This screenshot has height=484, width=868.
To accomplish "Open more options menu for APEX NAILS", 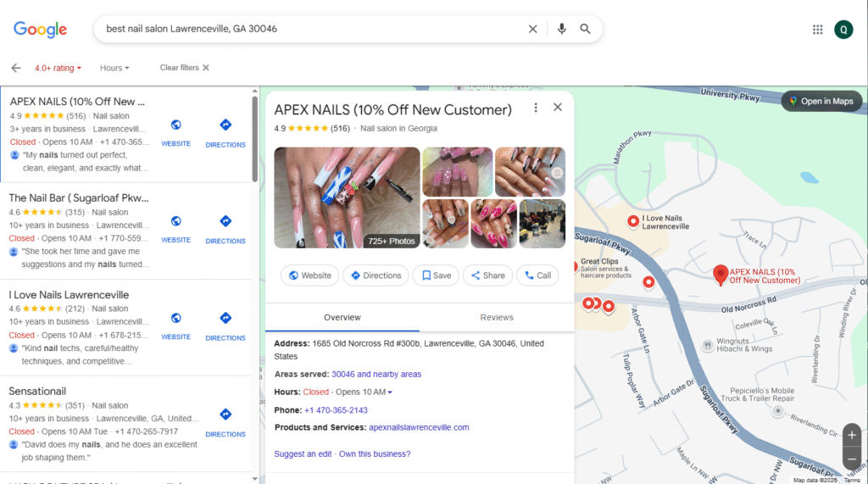I will click(x=536, y=108).
